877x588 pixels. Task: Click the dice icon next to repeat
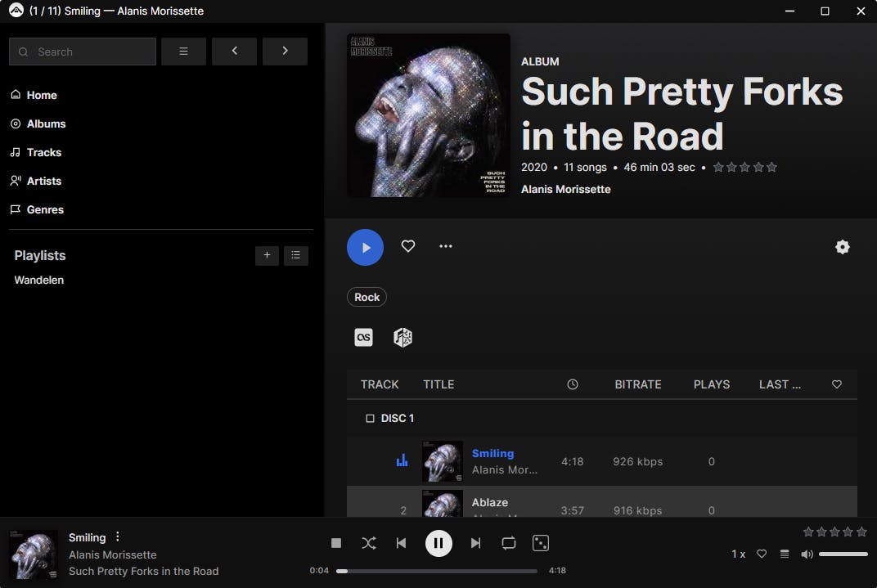(541, 542)
